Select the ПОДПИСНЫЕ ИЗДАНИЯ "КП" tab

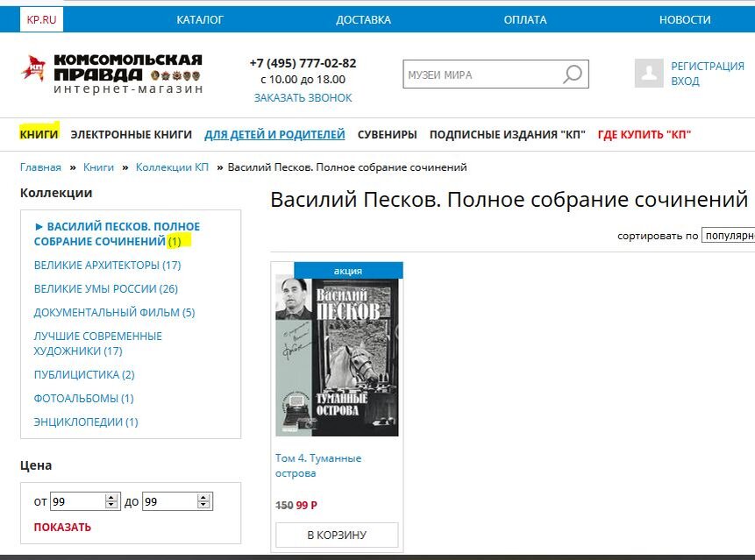508,134
